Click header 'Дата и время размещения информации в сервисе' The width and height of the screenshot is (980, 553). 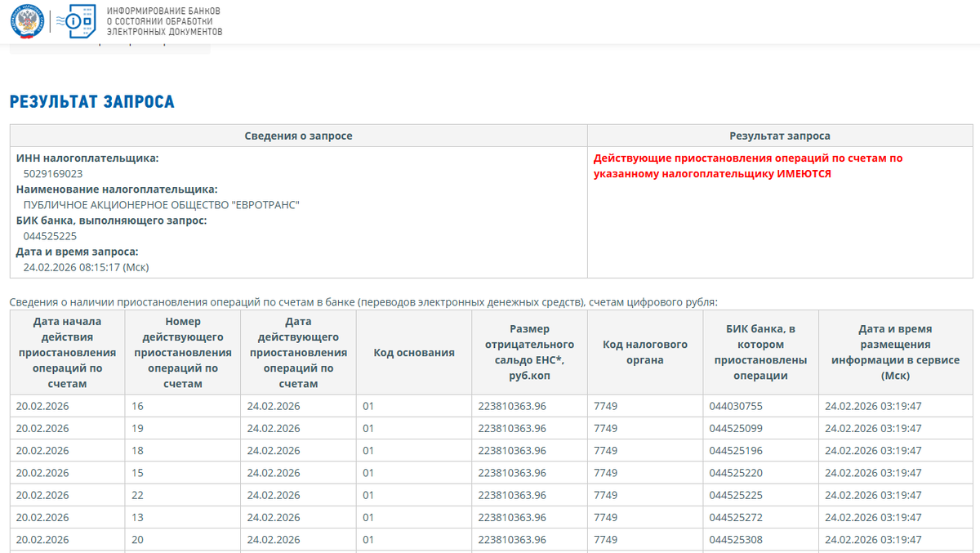(896, 352)
